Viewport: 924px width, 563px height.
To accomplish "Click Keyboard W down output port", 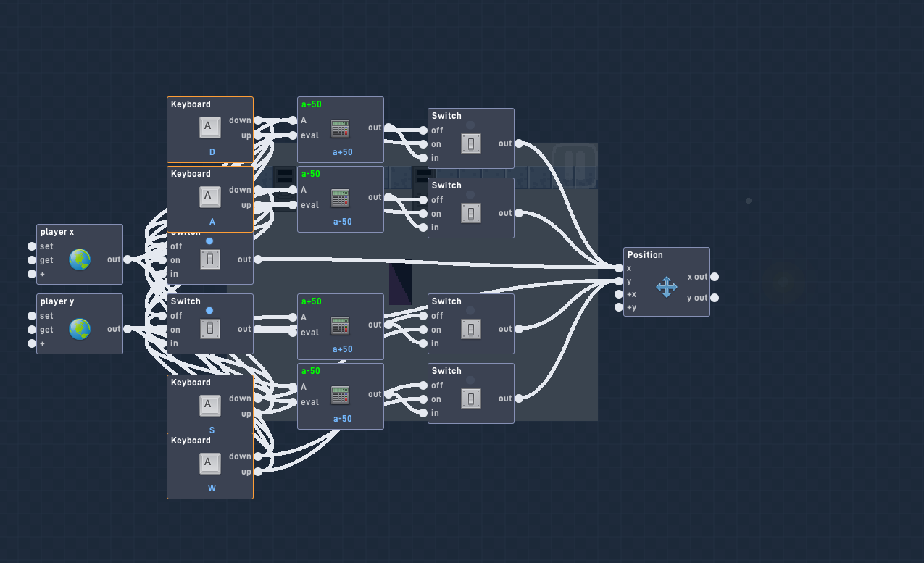I will point(258,456).
